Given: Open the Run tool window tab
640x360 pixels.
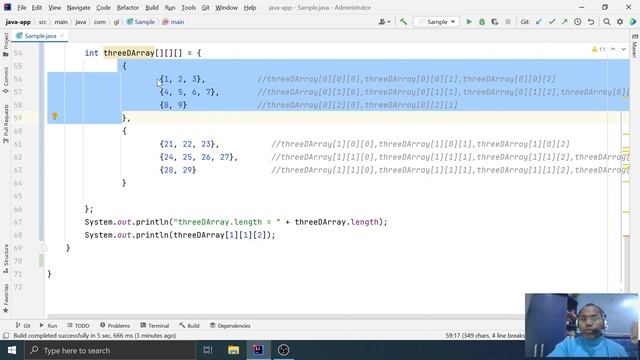Looking at the screenshot, I should 48,325.
